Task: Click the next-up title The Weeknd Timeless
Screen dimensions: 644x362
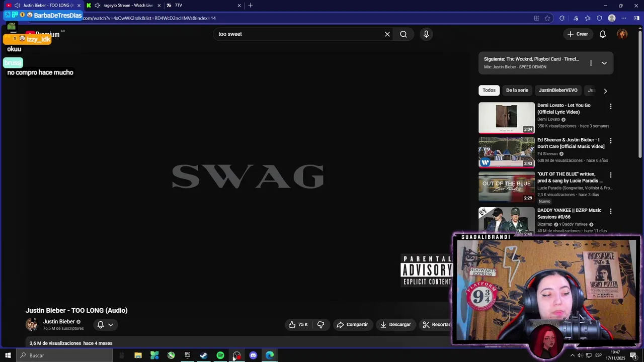Action: coord(531,59)
